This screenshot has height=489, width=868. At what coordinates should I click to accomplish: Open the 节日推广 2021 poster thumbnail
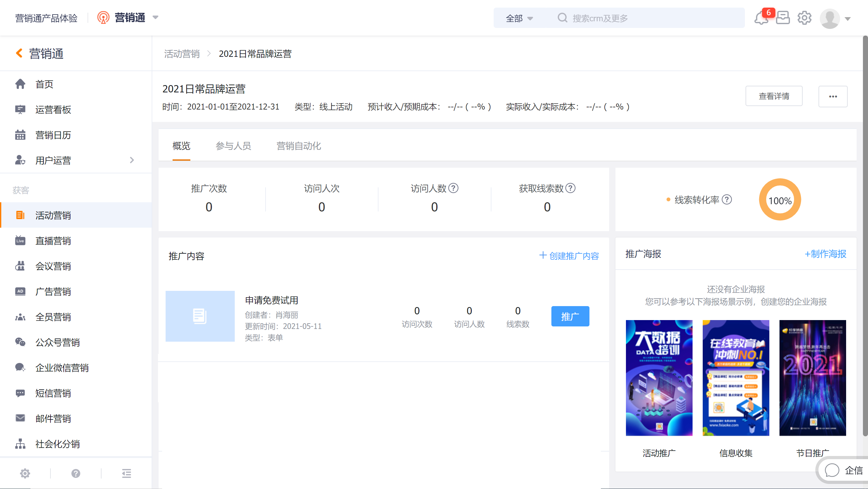(812, 378)
